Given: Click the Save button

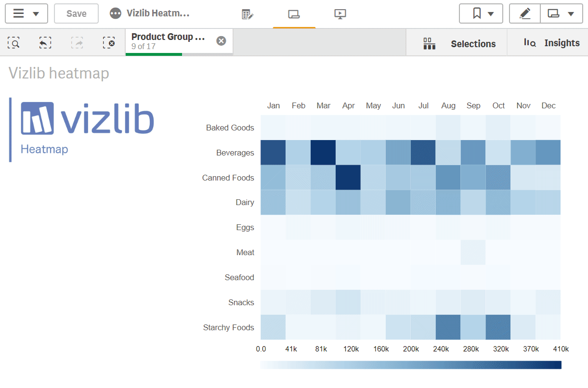Looking at the screenshot, I should (76, 14).
